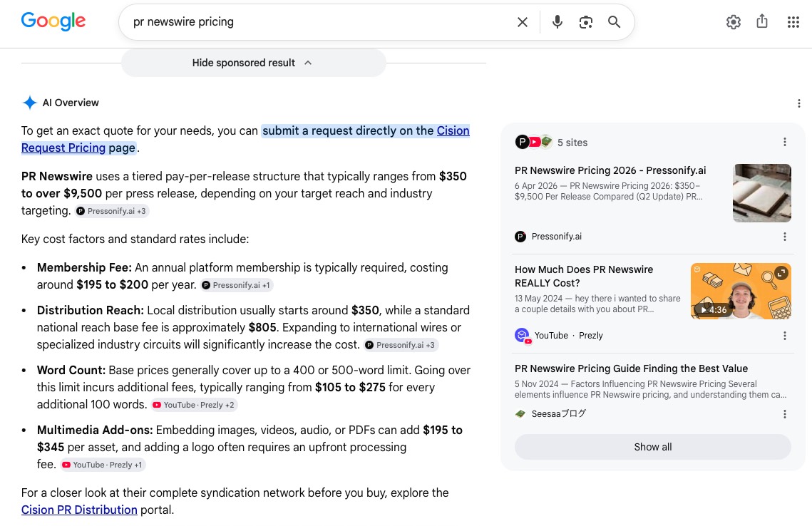The image size is (812, 526).
Task: Click the 'YouTube · Prezly +1' source chip
Action: (x=103, y=465)
